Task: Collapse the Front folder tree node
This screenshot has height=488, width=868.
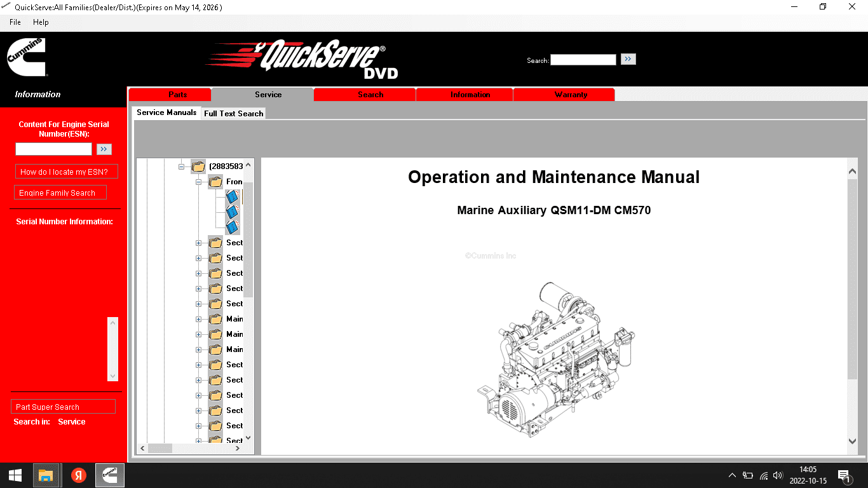Action: (x=198, y=182)
